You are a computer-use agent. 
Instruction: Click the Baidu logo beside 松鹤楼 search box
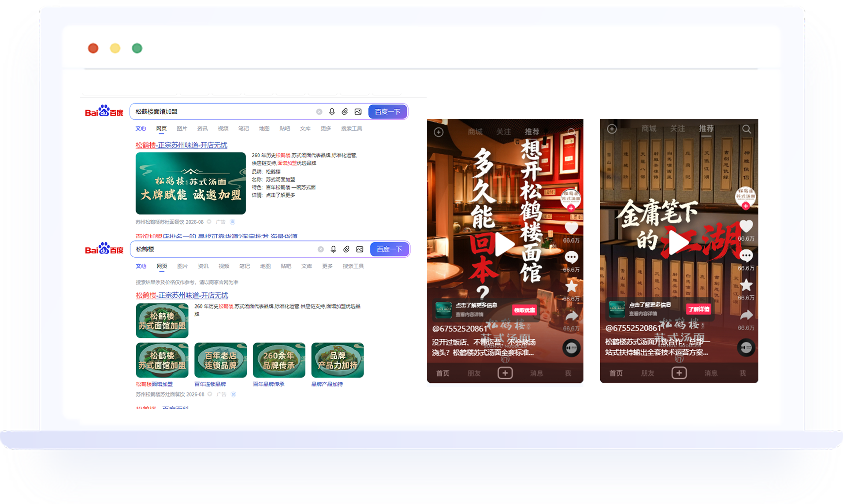point(104,248)
